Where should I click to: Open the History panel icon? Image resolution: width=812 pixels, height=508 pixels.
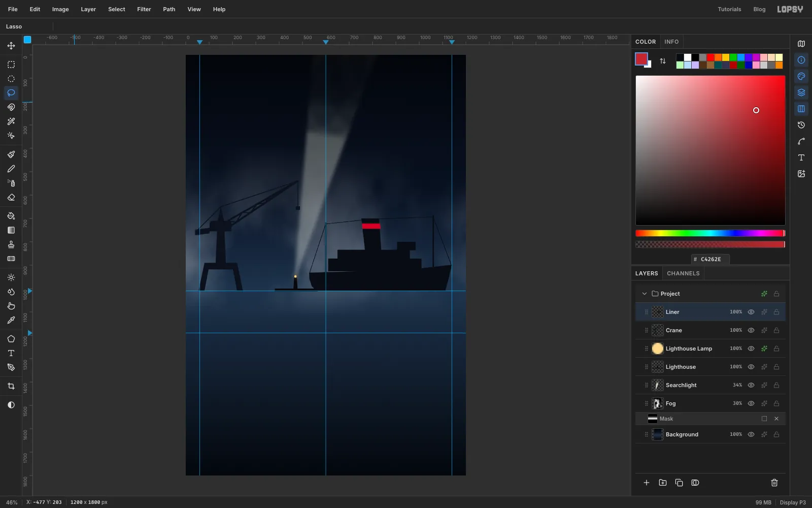[801, 125]
